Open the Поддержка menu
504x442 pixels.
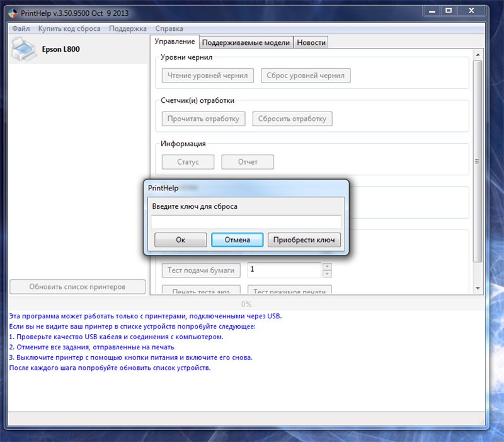[128, 28]
